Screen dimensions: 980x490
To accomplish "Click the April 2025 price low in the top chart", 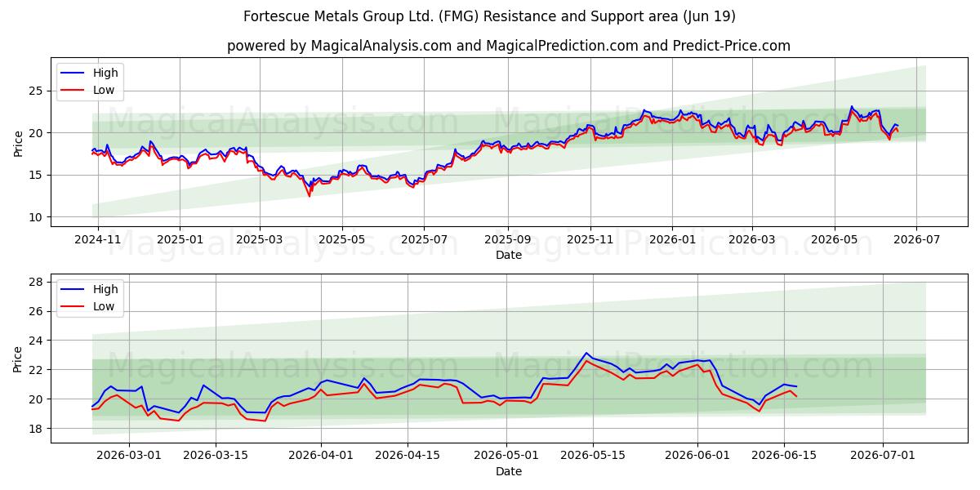I will click(x=309, y=195).
